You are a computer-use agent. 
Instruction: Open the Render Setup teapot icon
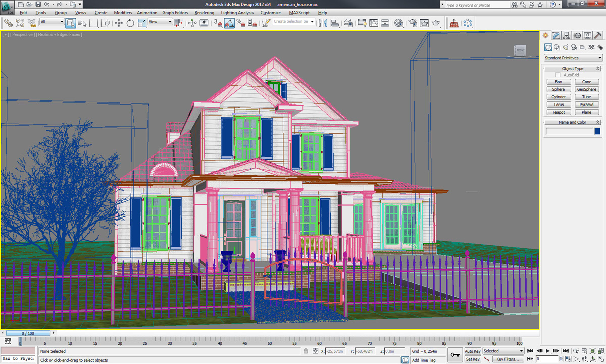click(x=412, y=23)
